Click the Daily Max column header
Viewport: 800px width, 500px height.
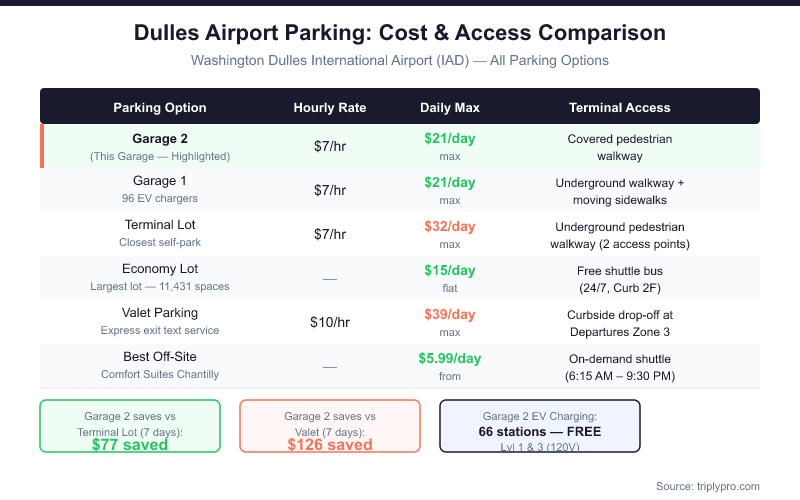pyautogui.click(x=450, y=107)
